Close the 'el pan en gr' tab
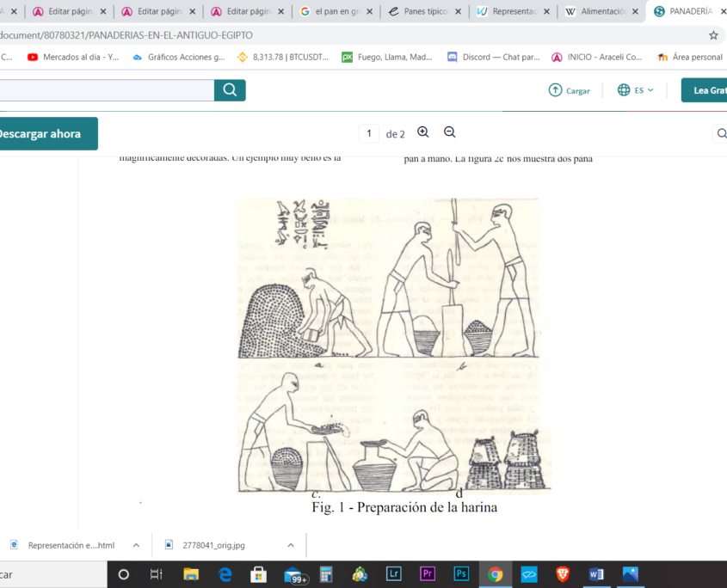This screenshot has width=727, height=588. coord(370,11)
